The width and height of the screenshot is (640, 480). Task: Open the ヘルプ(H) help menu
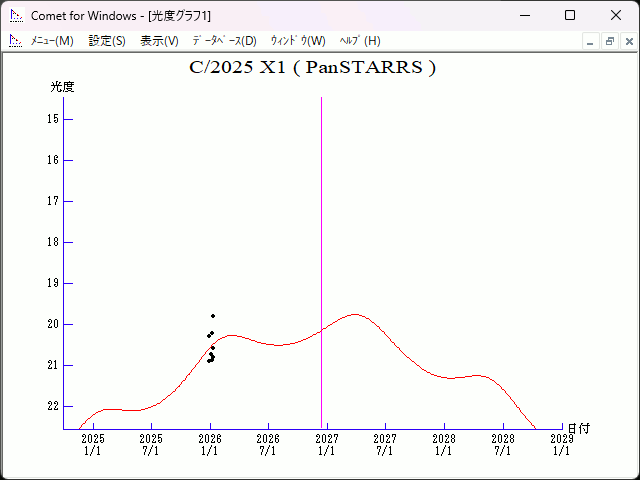tap(360, 41)
